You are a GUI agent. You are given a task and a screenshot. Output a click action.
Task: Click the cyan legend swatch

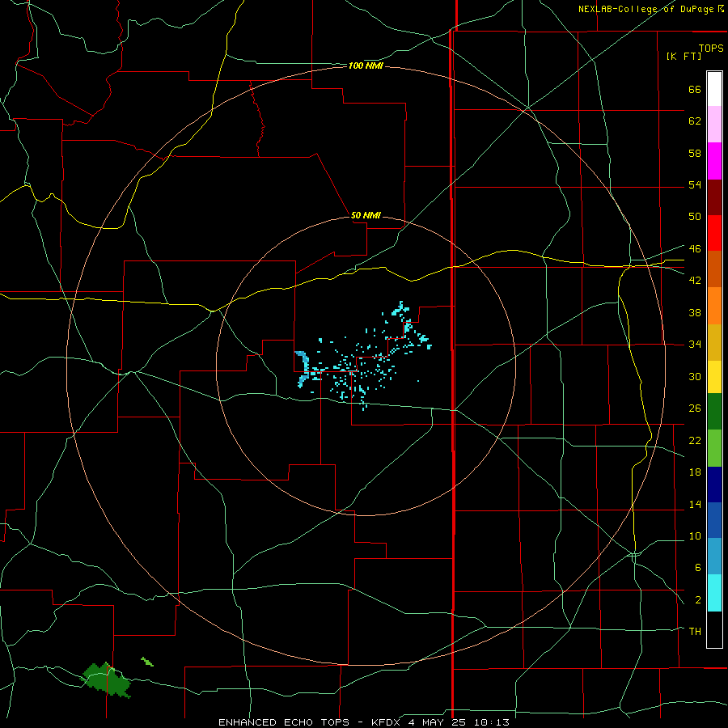tap(714, 593)
